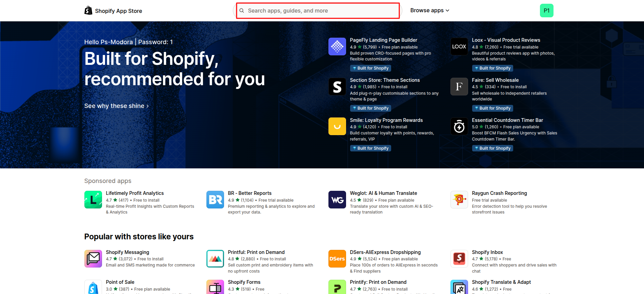Open Faire: Sell Wholesale title
Screen dimensions: 644x294
pyautogui.click(x=495, y=80)
